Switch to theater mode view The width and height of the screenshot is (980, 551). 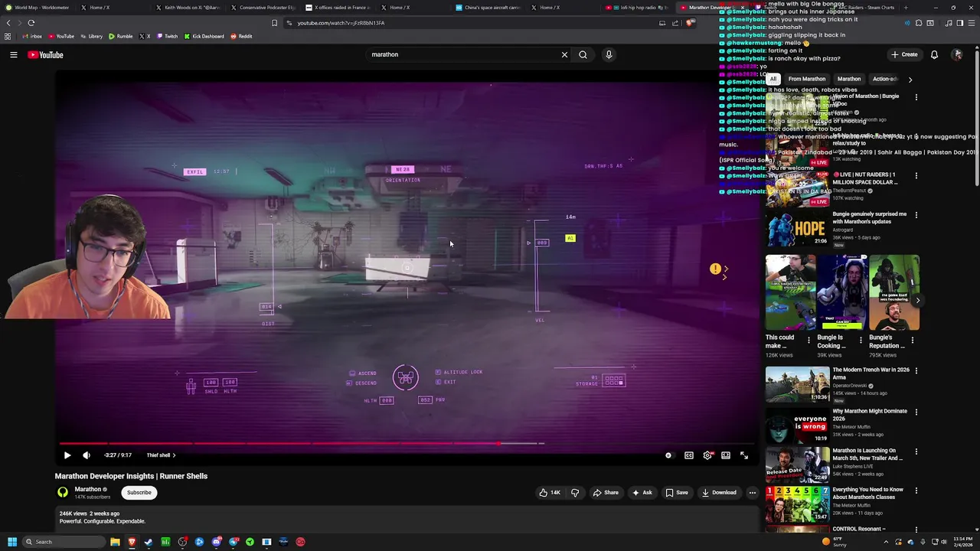[725, 455]
